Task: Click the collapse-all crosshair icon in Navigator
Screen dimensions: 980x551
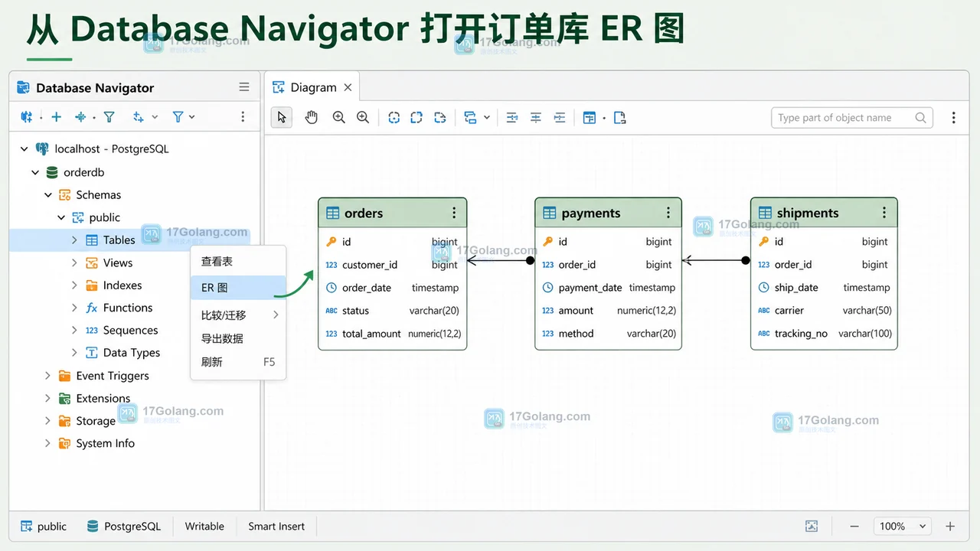Action: tap(80, 117)
